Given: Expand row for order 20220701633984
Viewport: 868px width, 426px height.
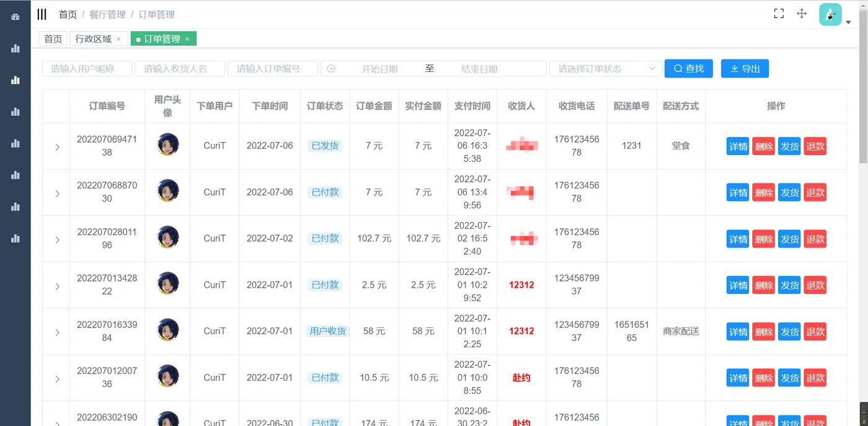Looking at the screenshot, I should click(57, 332).
